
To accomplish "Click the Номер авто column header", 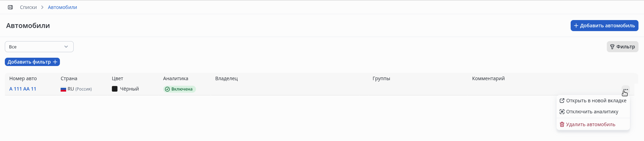I will (23, 78).
